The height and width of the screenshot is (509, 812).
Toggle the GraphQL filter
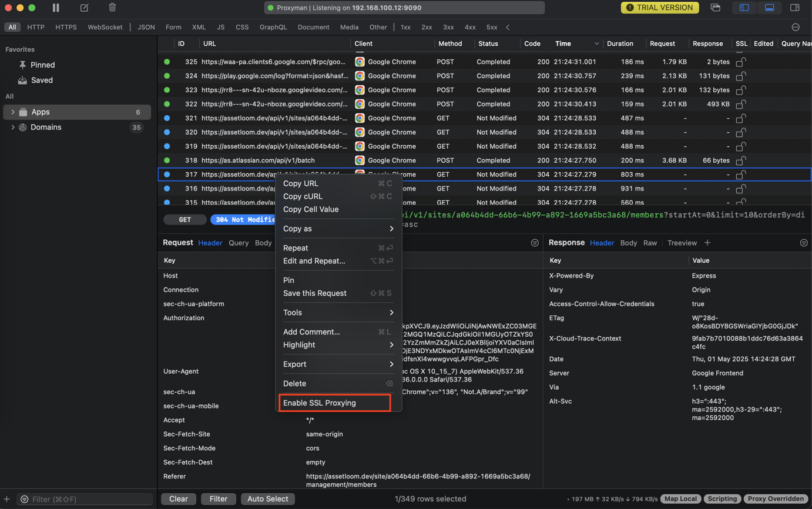(273, 27)
